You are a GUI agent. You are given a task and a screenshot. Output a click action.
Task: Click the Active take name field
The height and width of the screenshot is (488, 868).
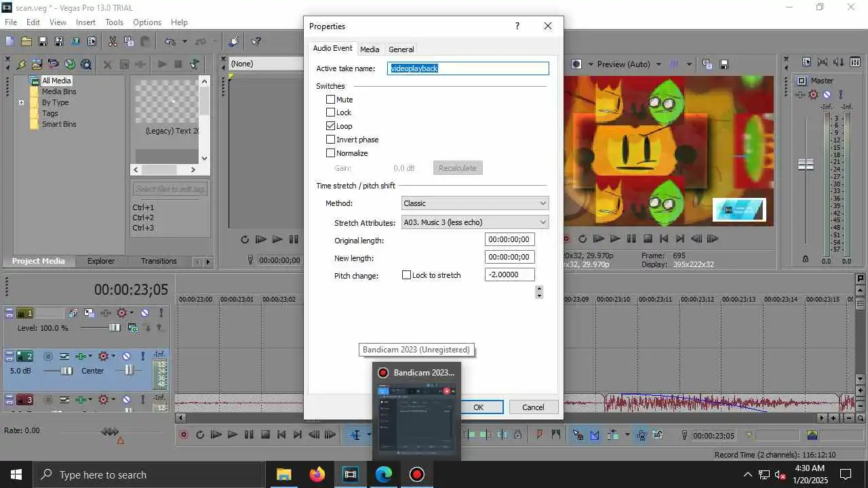coord(468,68)
